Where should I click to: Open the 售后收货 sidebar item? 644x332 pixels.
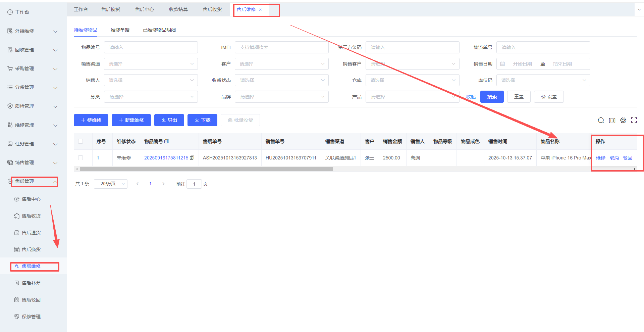(x=31, y=216)
